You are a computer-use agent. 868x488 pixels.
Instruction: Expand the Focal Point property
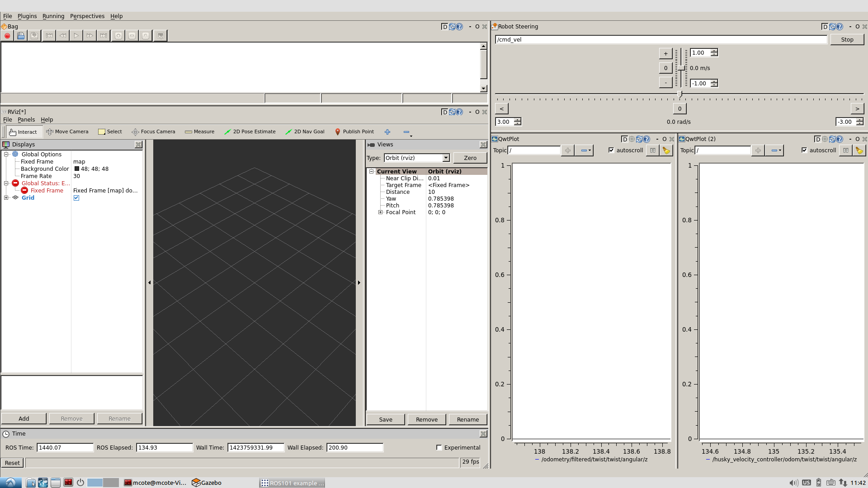tap(380, 212)
